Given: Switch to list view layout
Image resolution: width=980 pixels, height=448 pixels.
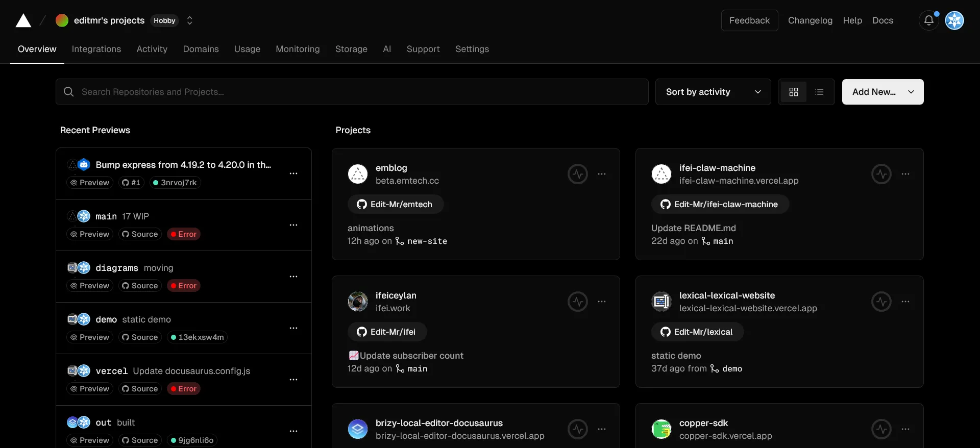Looking at the screenshot, I should 819,92.
